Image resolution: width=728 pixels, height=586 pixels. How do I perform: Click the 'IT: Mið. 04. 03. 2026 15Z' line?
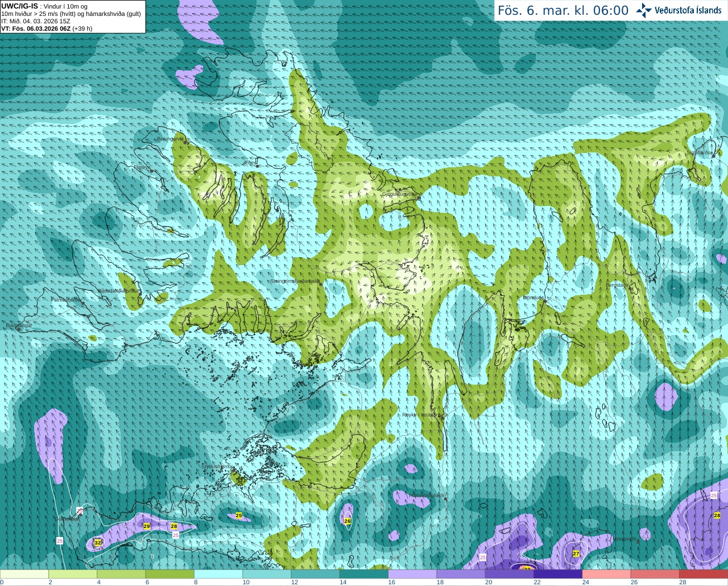36,21
